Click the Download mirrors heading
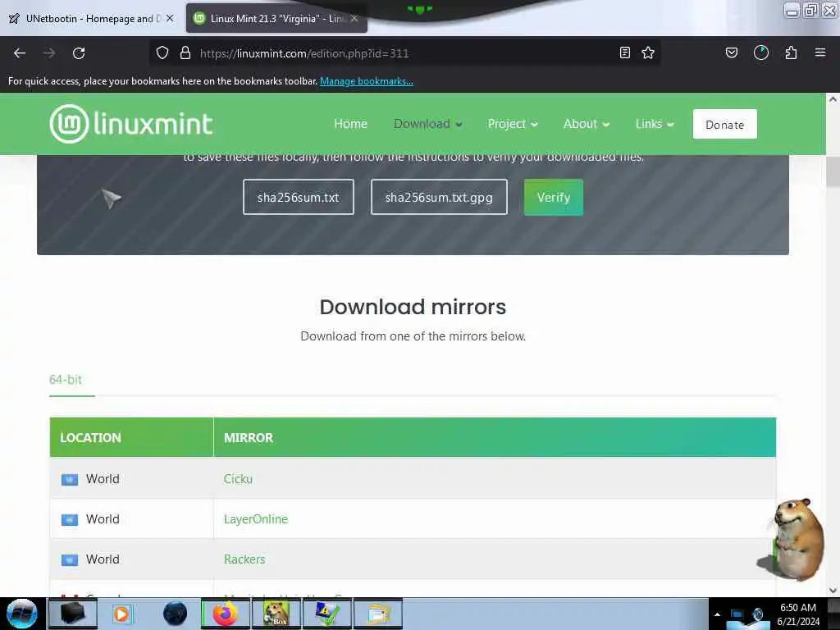This screenshot has height=630, width=840. (x=413, y=307)
